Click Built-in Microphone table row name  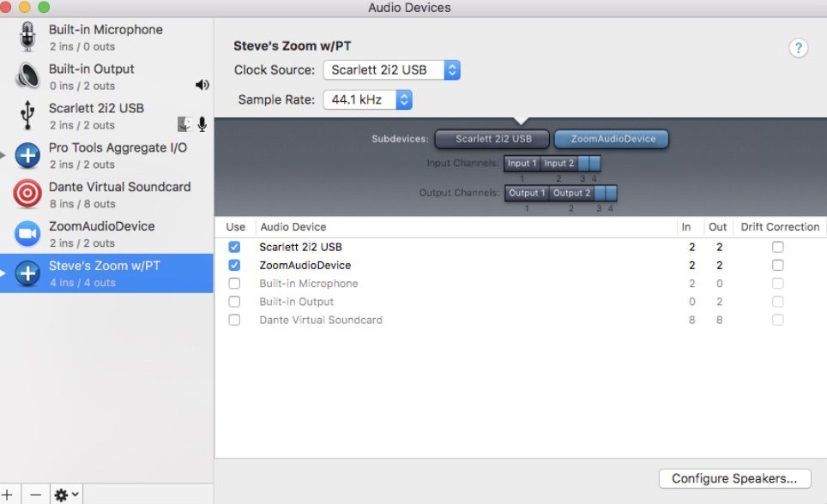(309, 284)
